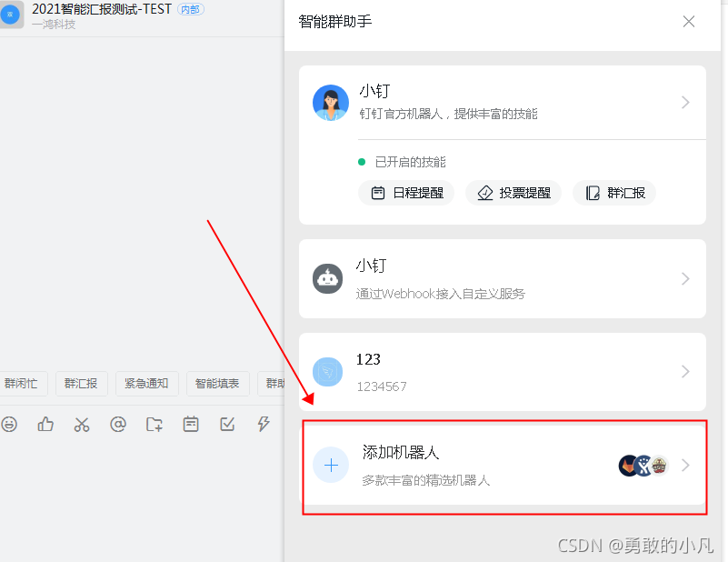Screen dimensions: 728x562
Task: Click the 紧急通知 shortcut button
Action: tap(146, 384)
